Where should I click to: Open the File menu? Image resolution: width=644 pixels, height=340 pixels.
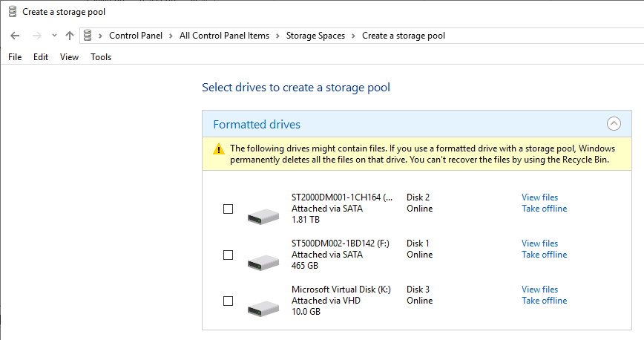pyautogui.click(x=15, y=57)
